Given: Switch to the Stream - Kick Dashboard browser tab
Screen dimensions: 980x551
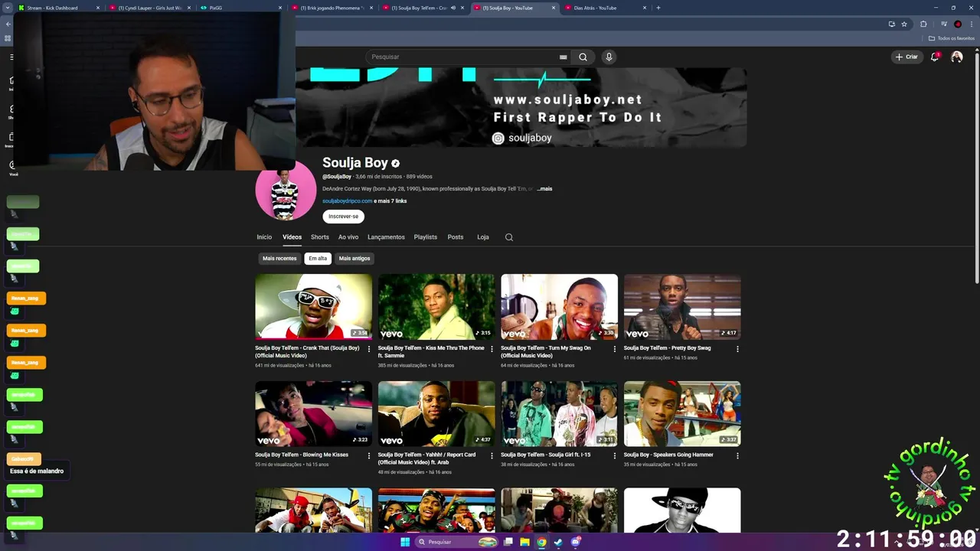Looking at the screenshot, I should [60, 8].
